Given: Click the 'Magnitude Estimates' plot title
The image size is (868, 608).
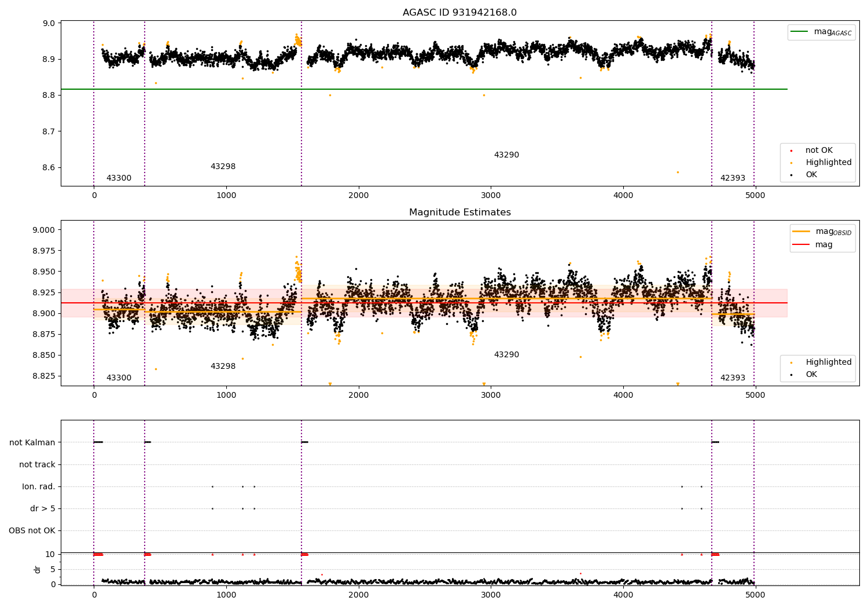Looking at the screenshot, I should (x=459, y=213).
